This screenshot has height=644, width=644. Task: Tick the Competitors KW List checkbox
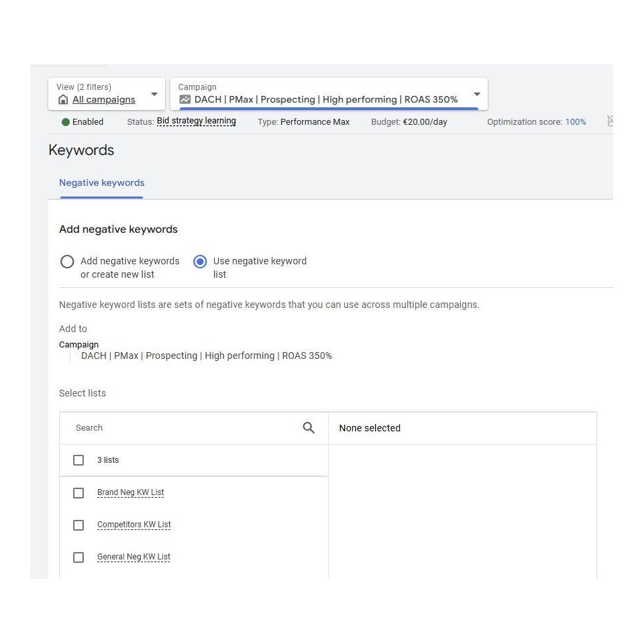tap(78, 525)
